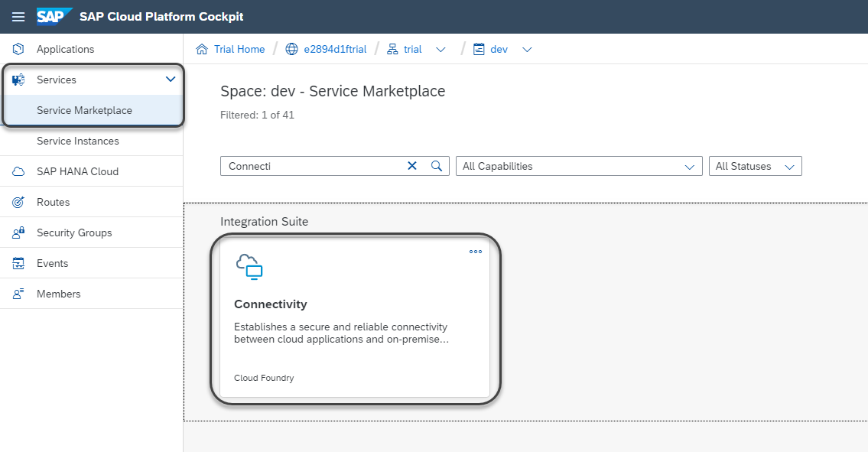
Task: Clear the search field with the X
Action: pos(412,166)
